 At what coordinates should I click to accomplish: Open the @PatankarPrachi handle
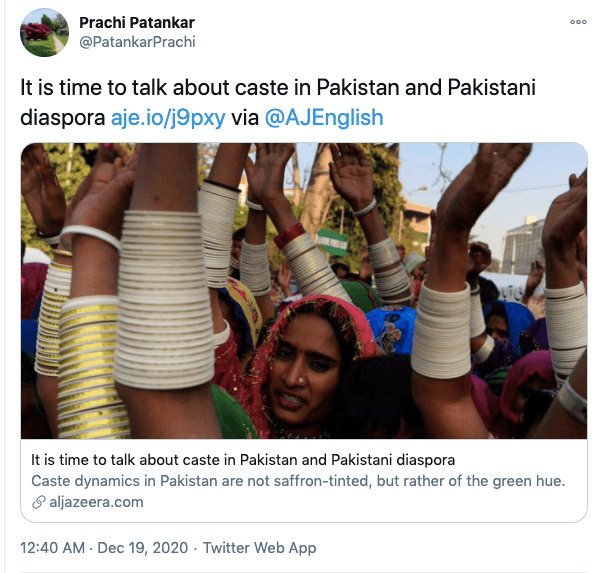point(137,42)
